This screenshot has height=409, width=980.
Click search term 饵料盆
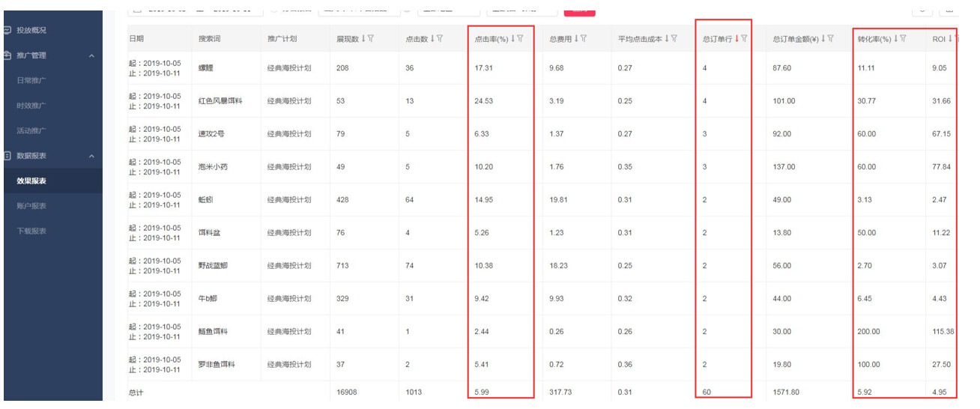click(210, 233)
